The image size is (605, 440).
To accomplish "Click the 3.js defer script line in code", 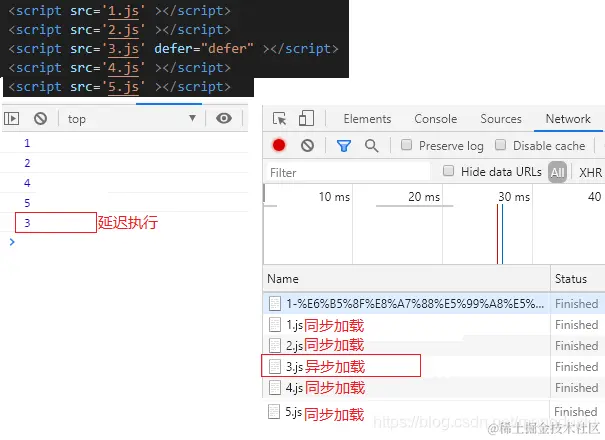I will [173, 49].
